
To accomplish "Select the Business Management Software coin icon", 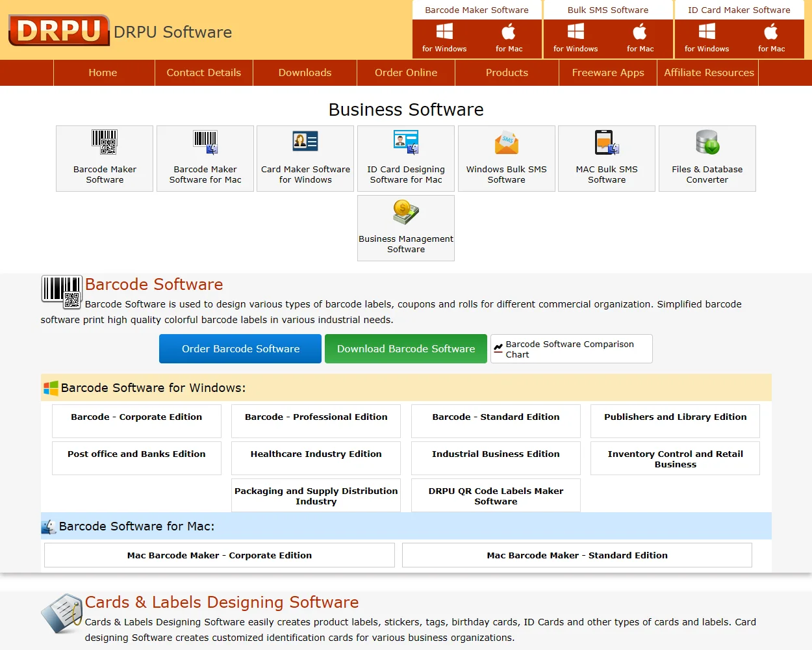I will click(405, 211).
